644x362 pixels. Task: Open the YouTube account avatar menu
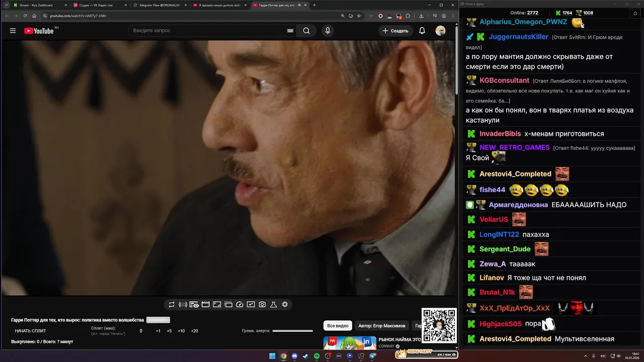(440, 31)
